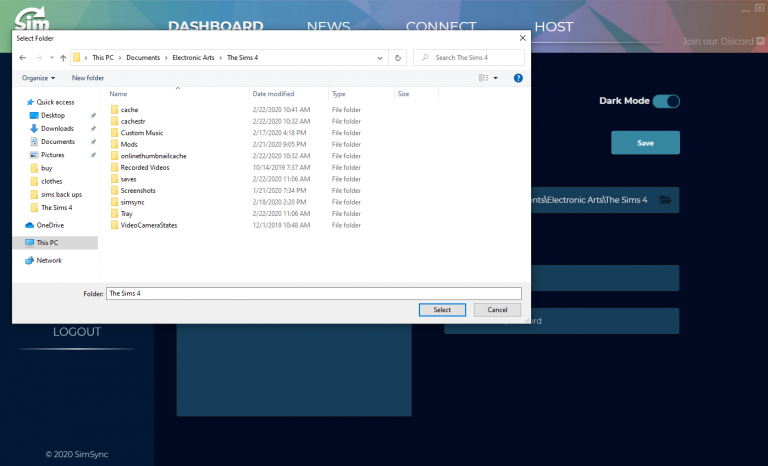Sort by Type column header
This screenshot has height=466, width=768.
[x=338, y=94]
